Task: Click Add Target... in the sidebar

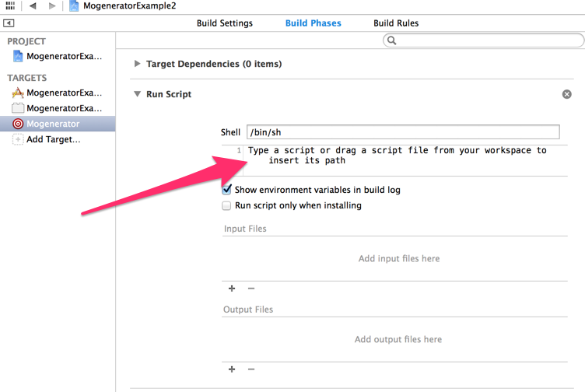Action: (x=53, y=139)
